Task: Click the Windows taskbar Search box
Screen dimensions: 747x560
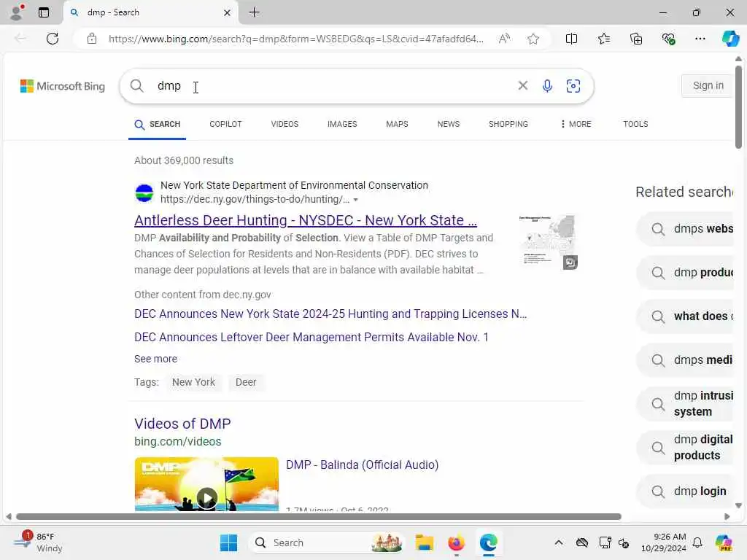Action: [x=326, y=542]
